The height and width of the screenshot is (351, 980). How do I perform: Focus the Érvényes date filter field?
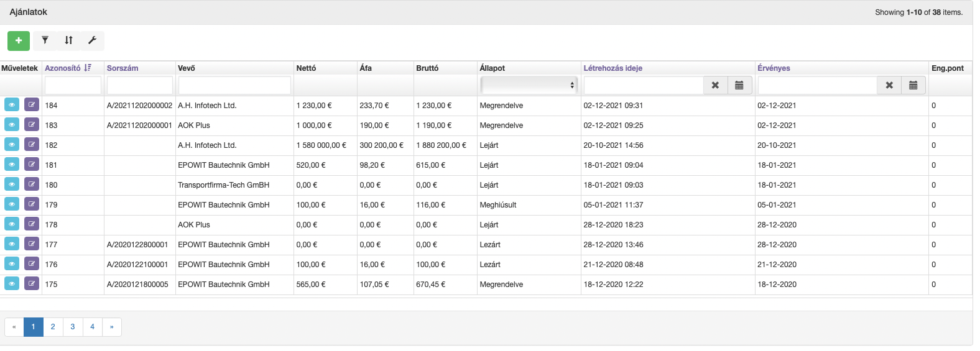pos(818,85)
